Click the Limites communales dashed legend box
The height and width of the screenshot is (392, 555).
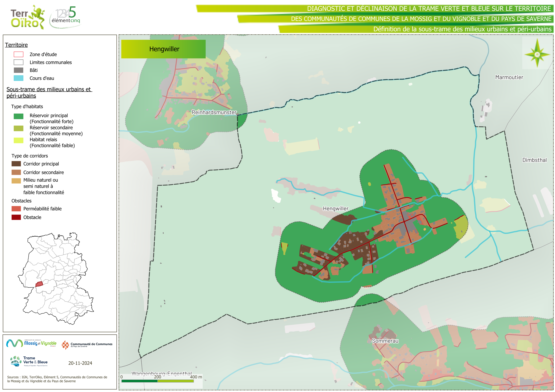point(19,62)
